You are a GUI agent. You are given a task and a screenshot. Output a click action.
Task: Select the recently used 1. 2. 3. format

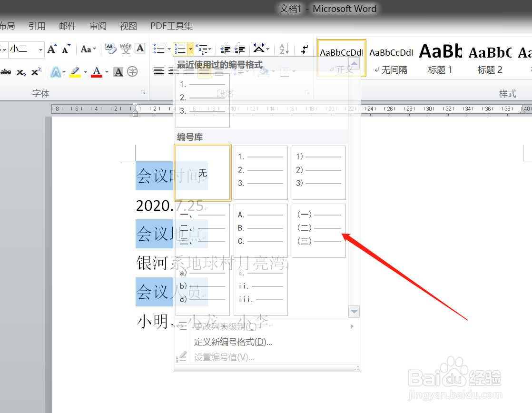click(x=203, y=100)
